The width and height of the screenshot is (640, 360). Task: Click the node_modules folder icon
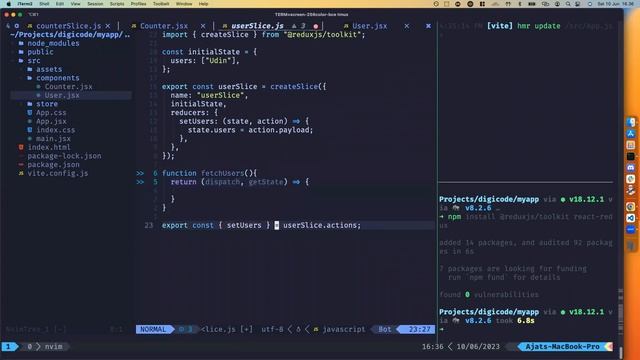(21, 43)
